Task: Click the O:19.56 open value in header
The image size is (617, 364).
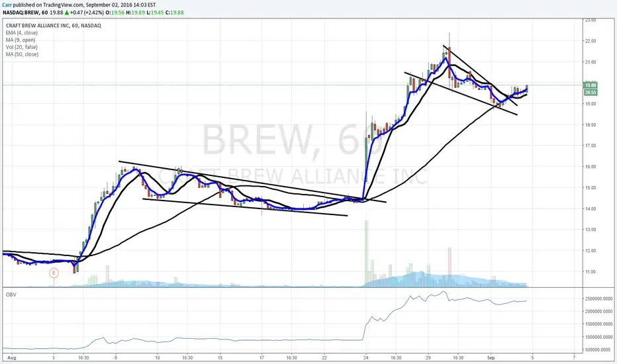Action: click(x=115, y=13)
